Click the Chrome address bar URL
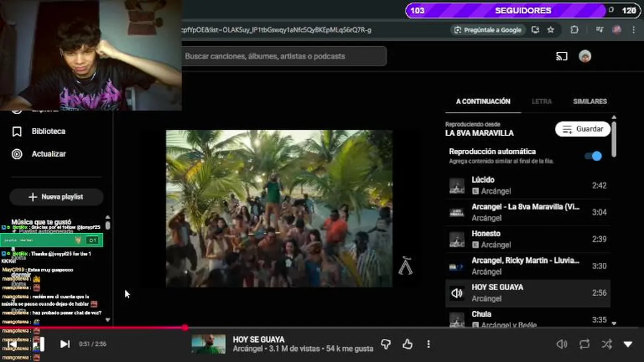The image size is (644, 362). tap(277, 30)
